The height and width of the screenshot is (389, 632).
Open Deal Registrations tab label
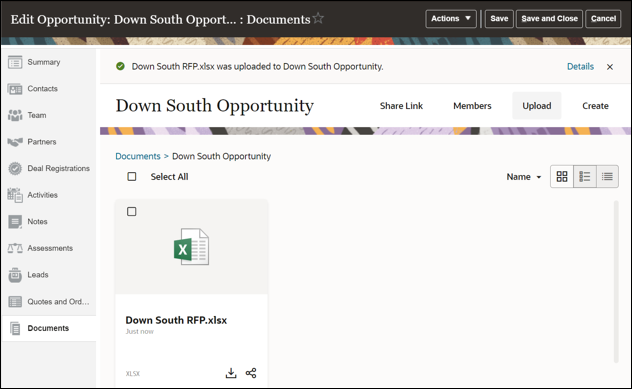pyautogui.click(x=58, y=168)
